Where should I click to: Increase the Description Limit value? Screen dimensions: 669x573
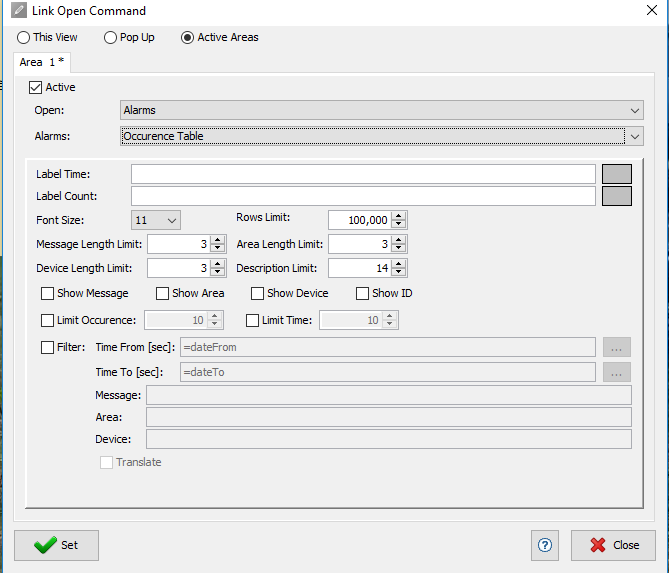(x=398, y=264)
